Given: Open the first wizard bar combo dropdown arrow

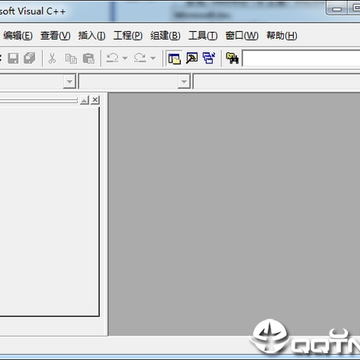Looking at the screenshot, I should point(69,82).
